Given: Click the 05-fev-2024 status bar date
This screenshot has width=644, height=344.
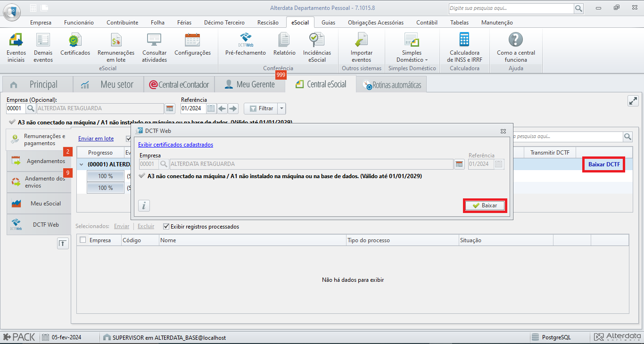Looking at the screenshot, I should click(66, 337).
